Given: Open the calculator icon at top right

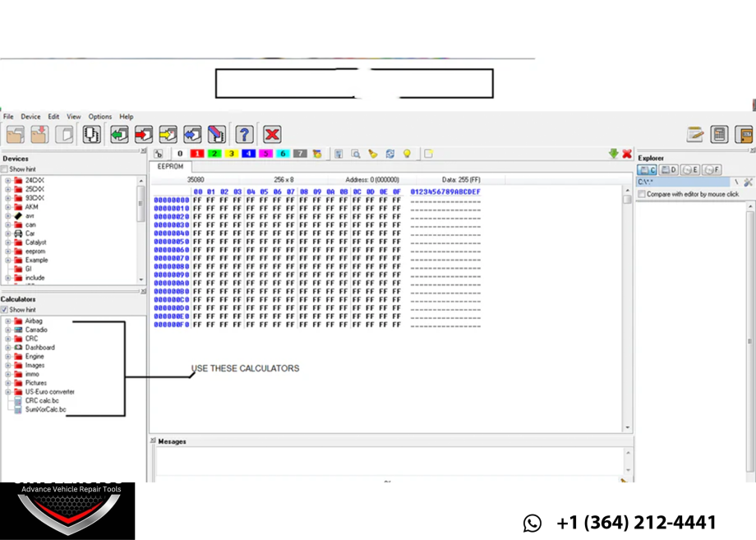Looking at the screenshot, I should (x=719, y=135).
